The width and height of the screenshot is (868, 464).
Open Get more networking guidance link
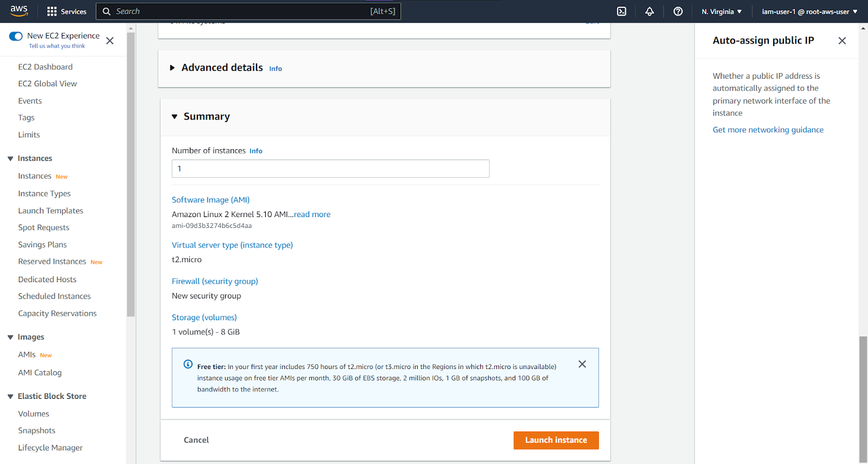[768, 130]
